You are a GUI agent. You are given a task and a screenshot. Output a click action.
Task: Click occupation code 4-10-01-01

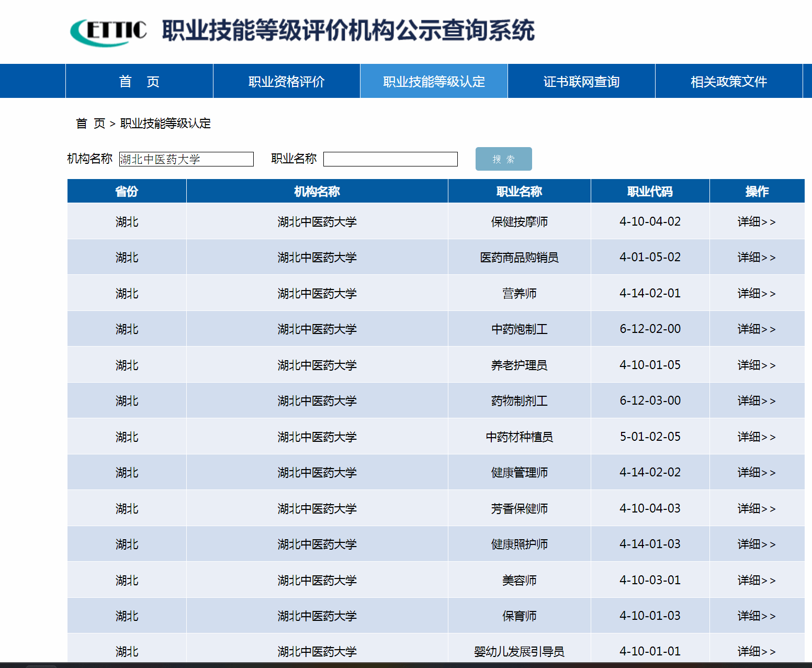[650, 651]
